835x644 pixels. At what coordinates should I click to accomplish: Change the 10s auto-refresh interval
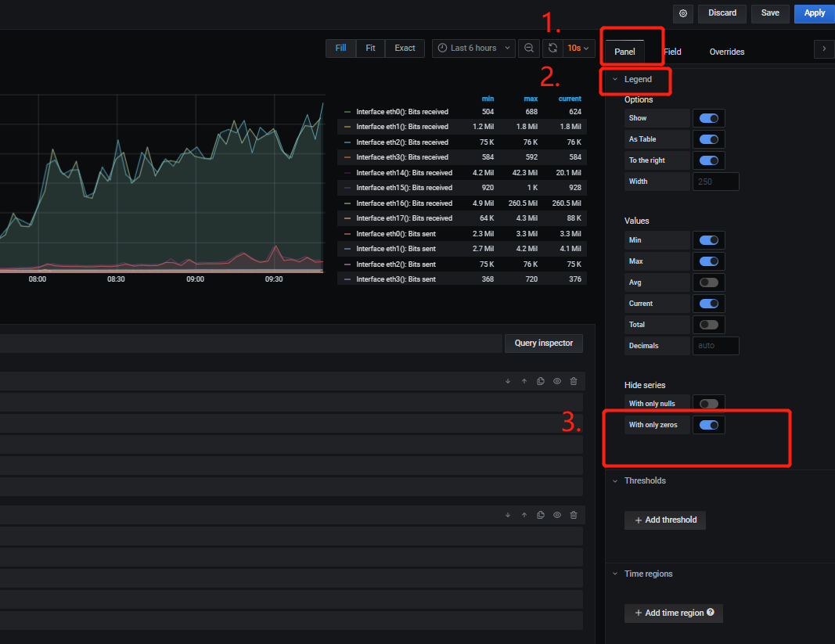578,48
